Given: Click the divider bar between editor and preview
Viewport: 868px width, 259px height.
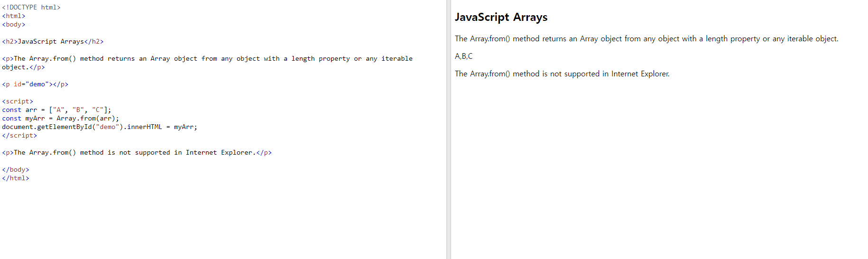Looking at the screenshot, I should click(448, 129).
